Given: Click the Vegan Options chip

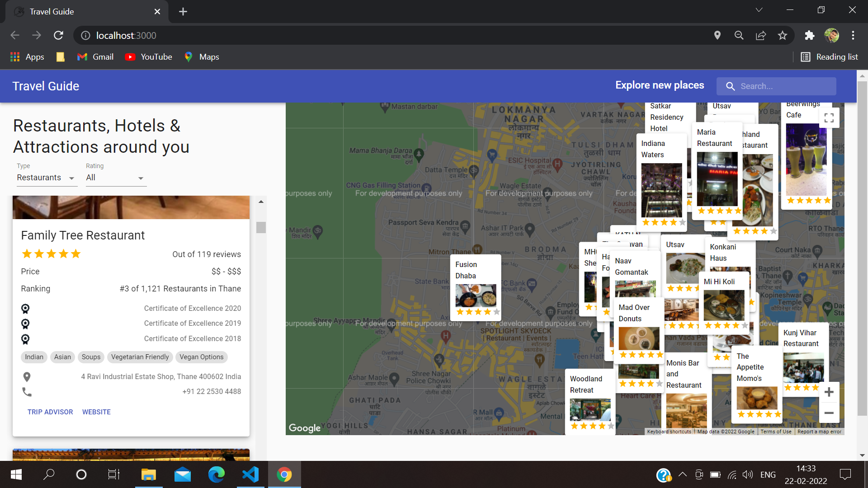Looking at the screenshot, I should [201, 357].
